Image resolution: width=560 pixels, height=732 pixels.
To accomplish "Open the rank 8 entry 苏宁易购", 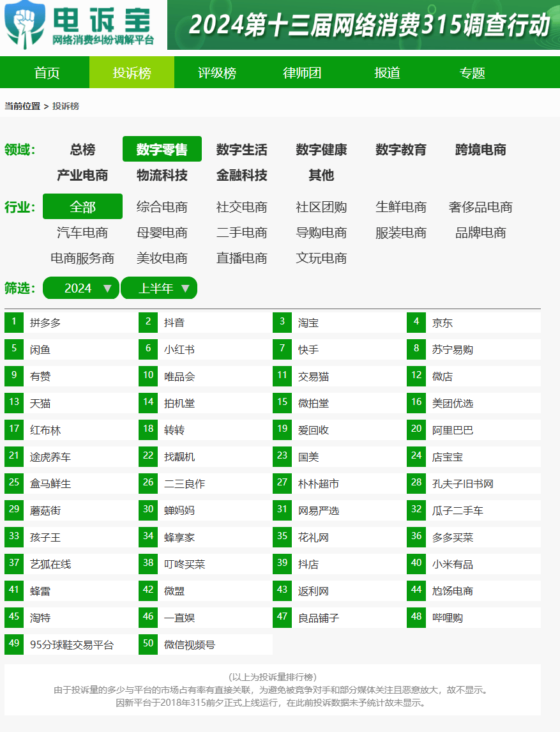I will point(474,349).
